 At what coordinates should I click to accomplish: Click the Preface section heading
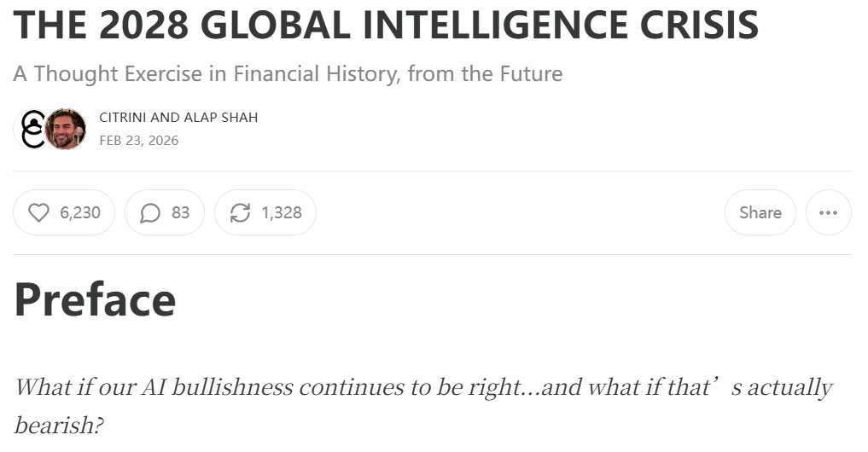coord(95,299)
